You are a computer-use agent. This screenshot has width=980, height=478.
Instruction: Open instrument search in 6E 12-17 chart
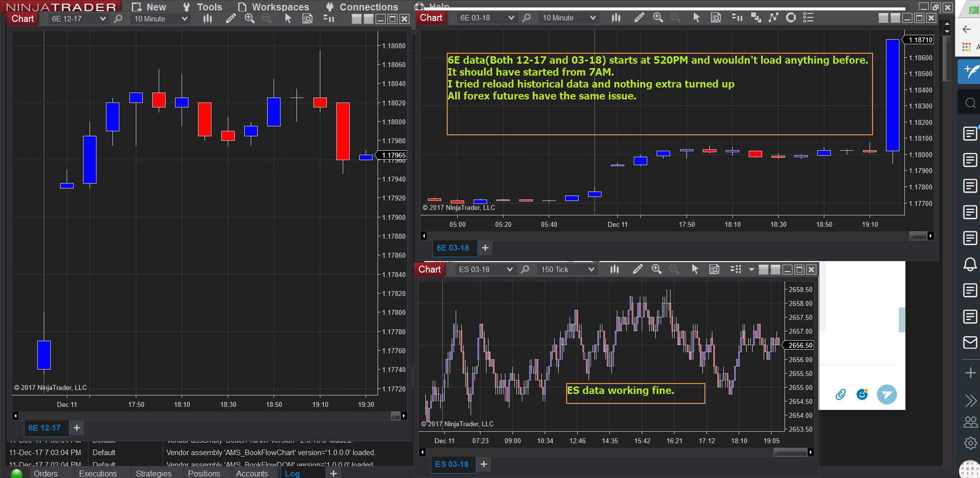pos(118,19)
